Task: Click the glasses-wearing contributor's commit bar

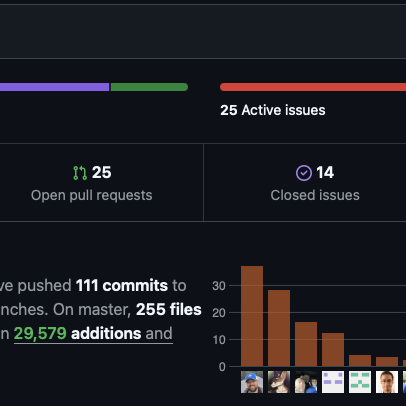Action: tap(387, 362)
